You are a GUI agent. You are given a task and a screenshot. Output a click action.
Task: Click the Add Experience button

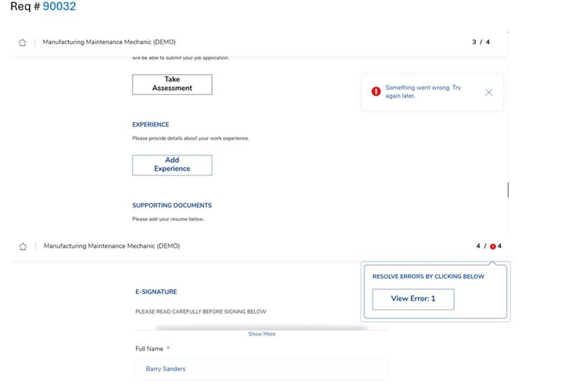point(171,164)
